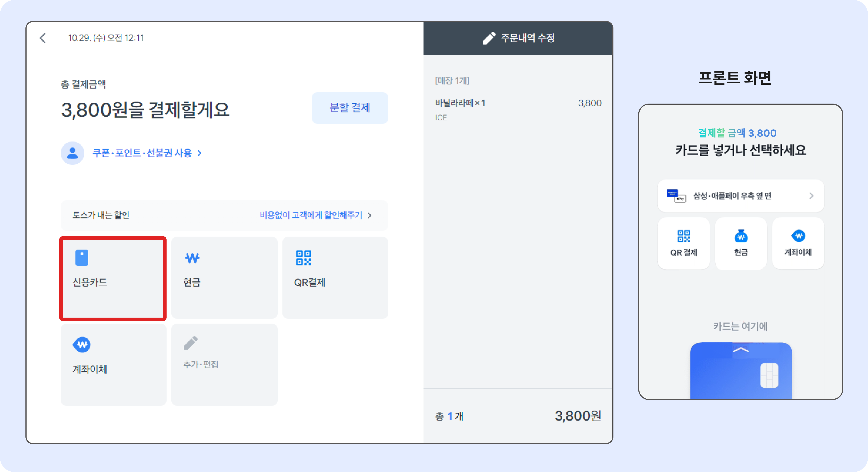Tap the blue card insert illustration
The width and height of the screenshot is (868, 472).
tap(741, 370)
